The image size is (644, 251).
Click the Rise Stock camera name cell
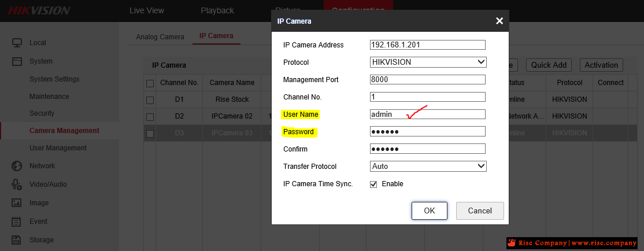point(232,99)
